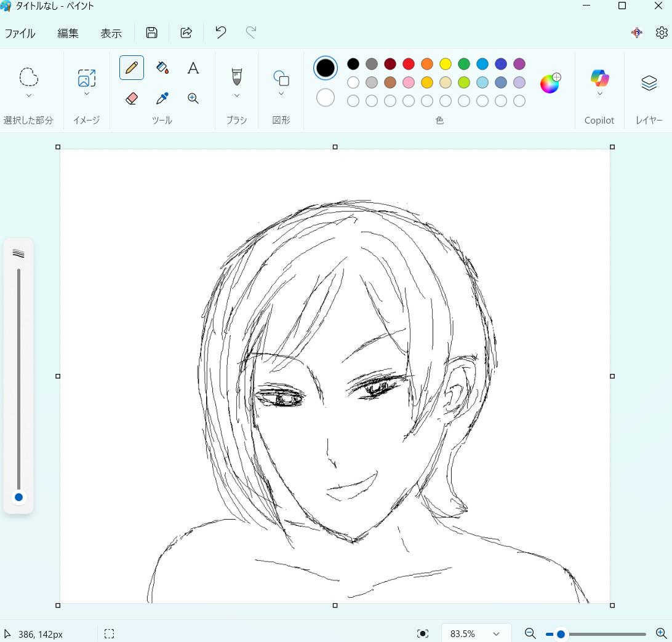Select the Pencil tool
Viewport: 672px width, 642px height.
pos(131,68)
